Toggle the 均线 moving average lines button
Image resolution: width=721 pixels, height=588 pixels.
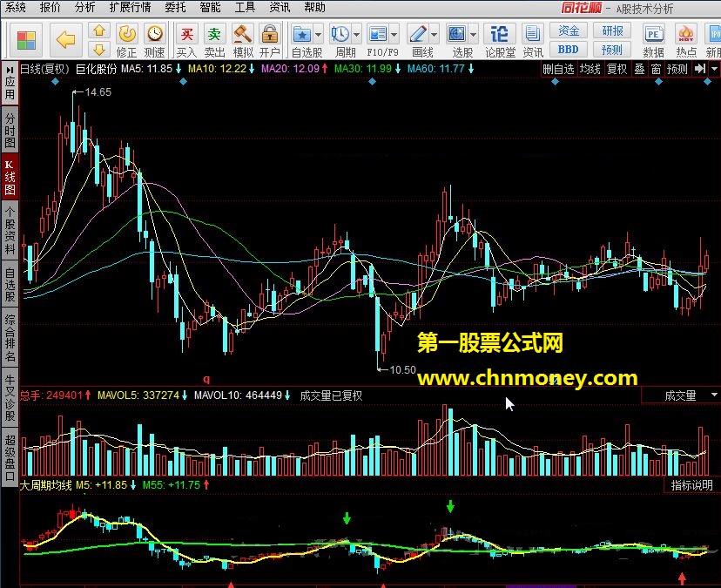click(590, 69)
